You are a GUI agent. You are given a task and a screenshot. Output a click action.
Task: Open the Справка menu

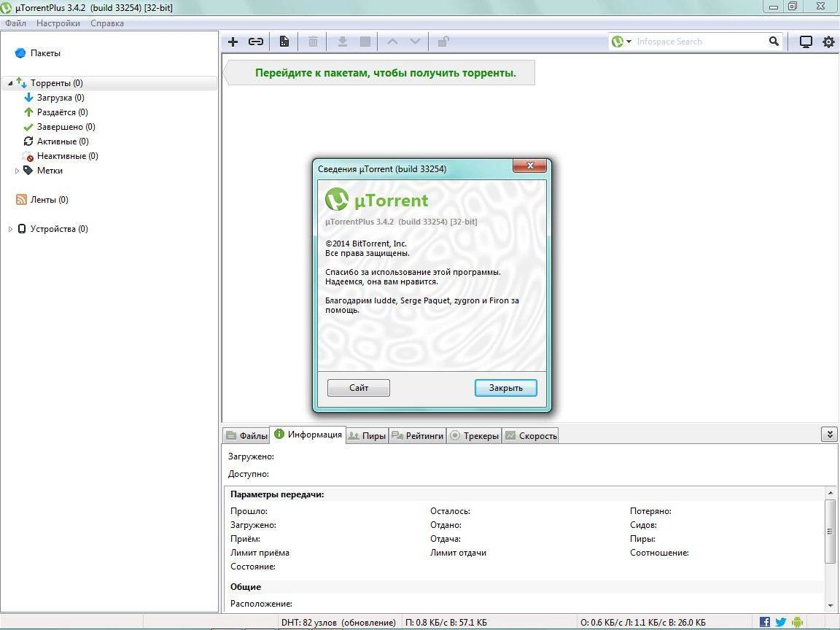[107, 23]
